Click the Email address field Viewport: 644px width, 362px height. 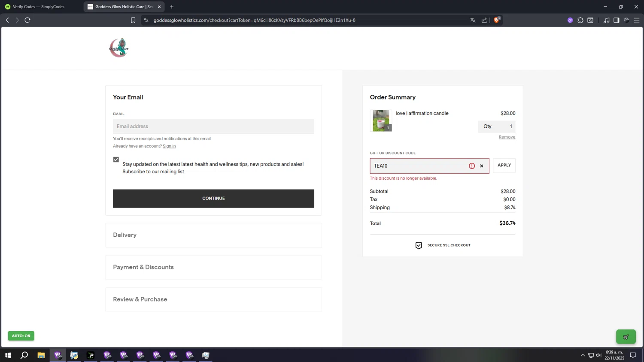[x=213, y=127]
